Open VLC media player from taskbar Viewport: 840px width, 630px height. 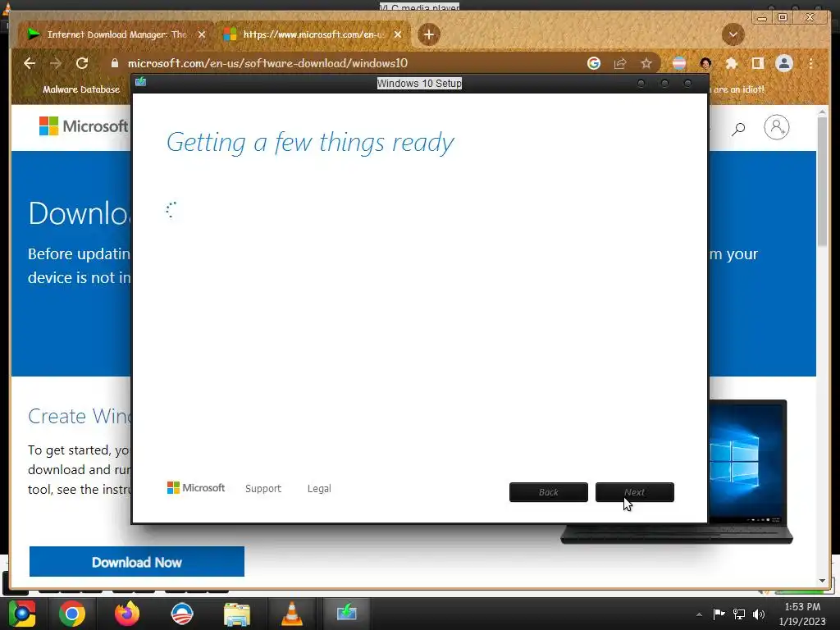tap(292, 614)
